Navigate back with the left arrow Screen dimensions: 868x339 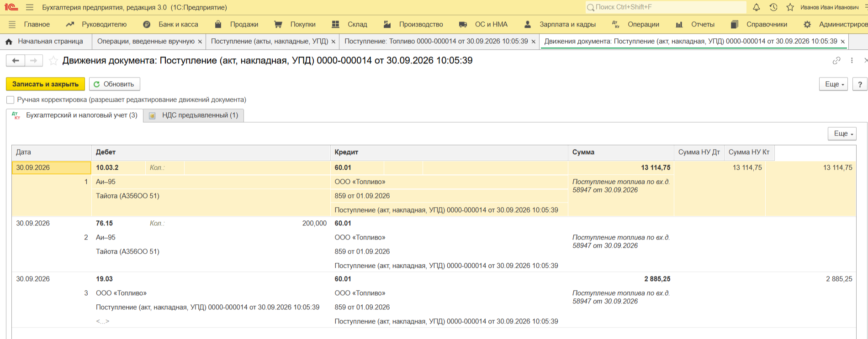[x=16, y=60]
